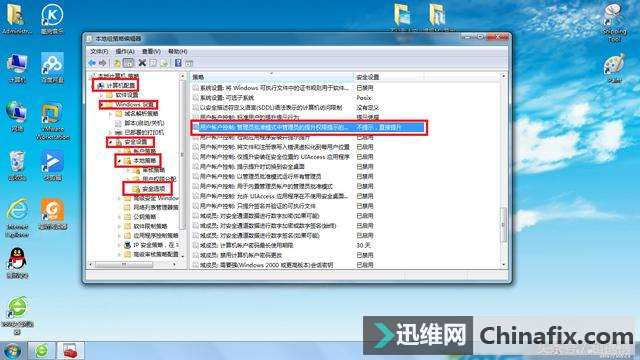The width and height of the screenshot is (640, 360).
Task: Select 高级审核策略配置 in the tree
Action: (x=156, y=254)
